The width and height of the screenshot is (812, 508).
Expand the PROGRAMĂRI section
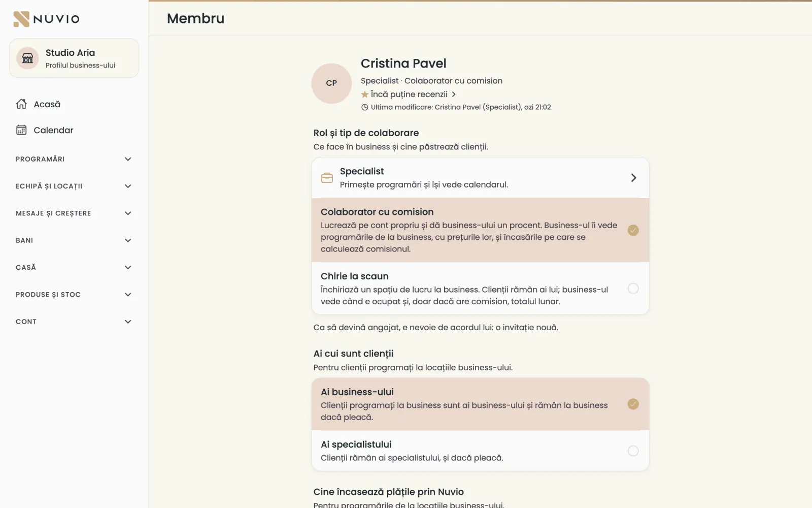pos(74,159)
